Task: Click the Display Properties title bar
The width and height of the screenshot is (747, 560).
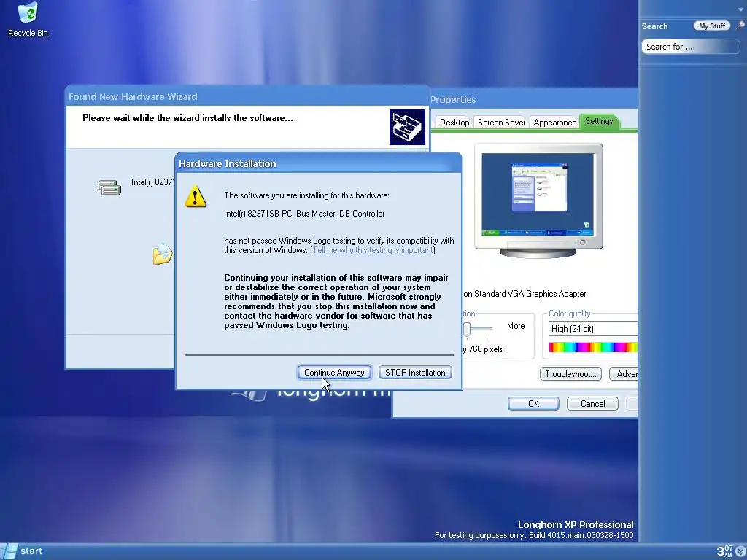Action: point(533,99)
